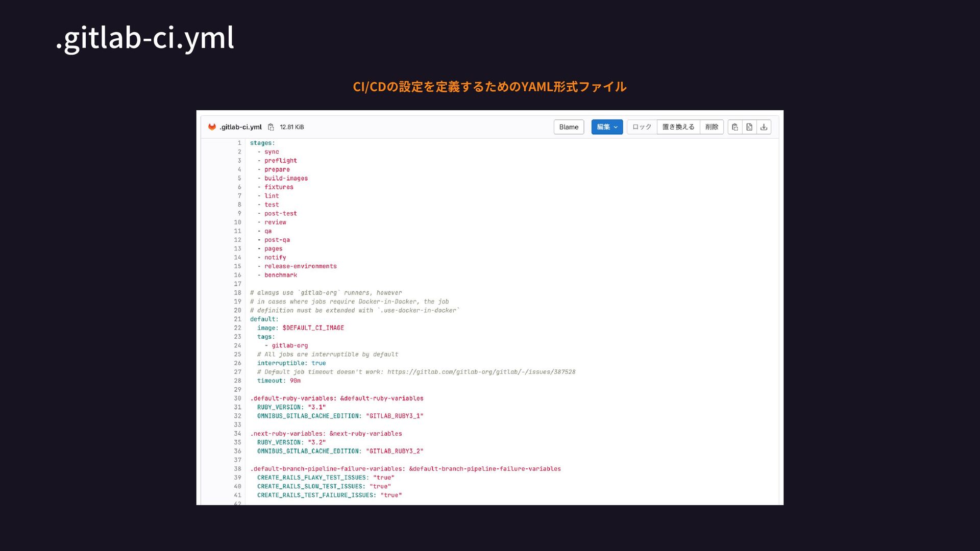Click 置き換える replace button
Screen dimensions: 980x551
point(678,127)
